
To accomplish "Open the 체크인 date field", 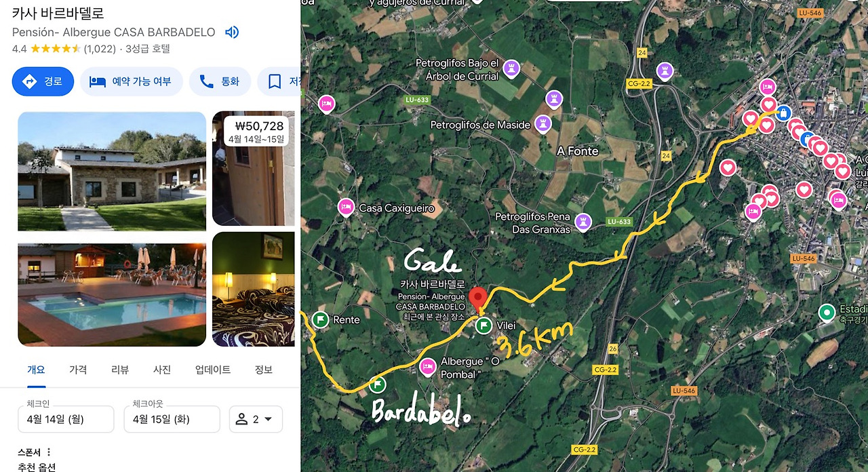I will tap(66, 419).
